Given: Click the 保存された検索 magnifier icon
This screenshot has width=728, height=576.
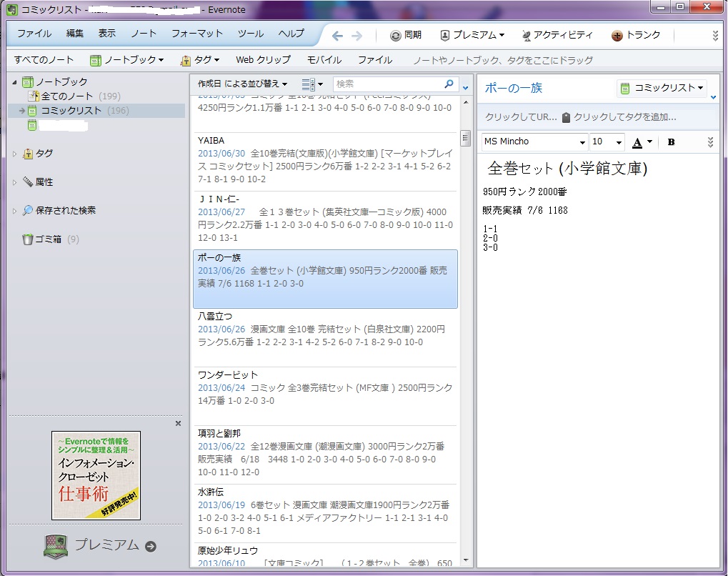Looking at the screenshot, I should 28,210.
